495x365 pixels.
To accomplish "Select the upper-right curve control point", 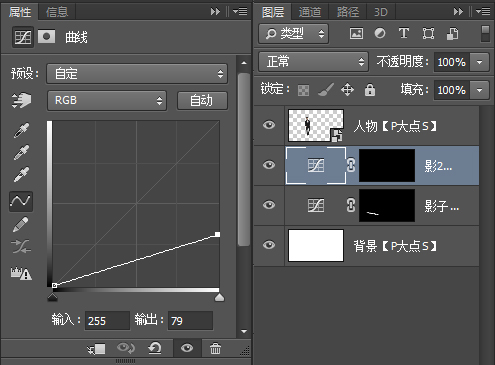I will point(217,235).
